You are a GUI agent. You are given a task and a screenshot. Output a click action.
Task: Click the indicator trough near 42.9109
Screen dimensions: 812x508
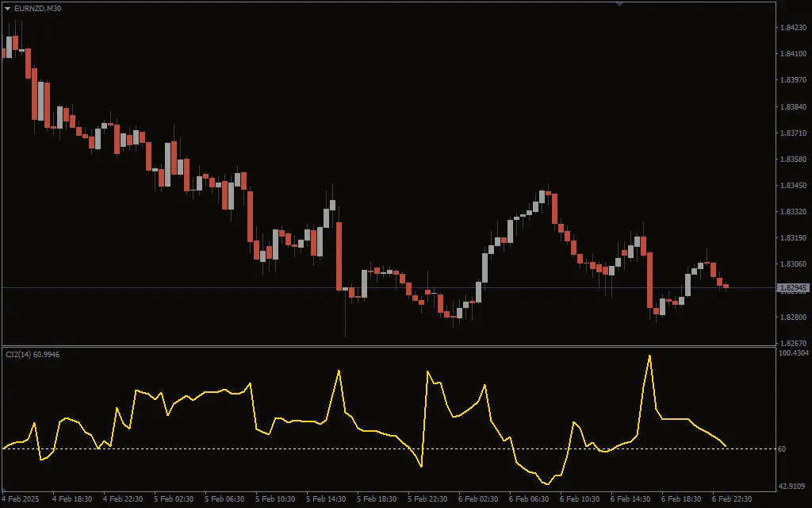(x=547, y=483)
